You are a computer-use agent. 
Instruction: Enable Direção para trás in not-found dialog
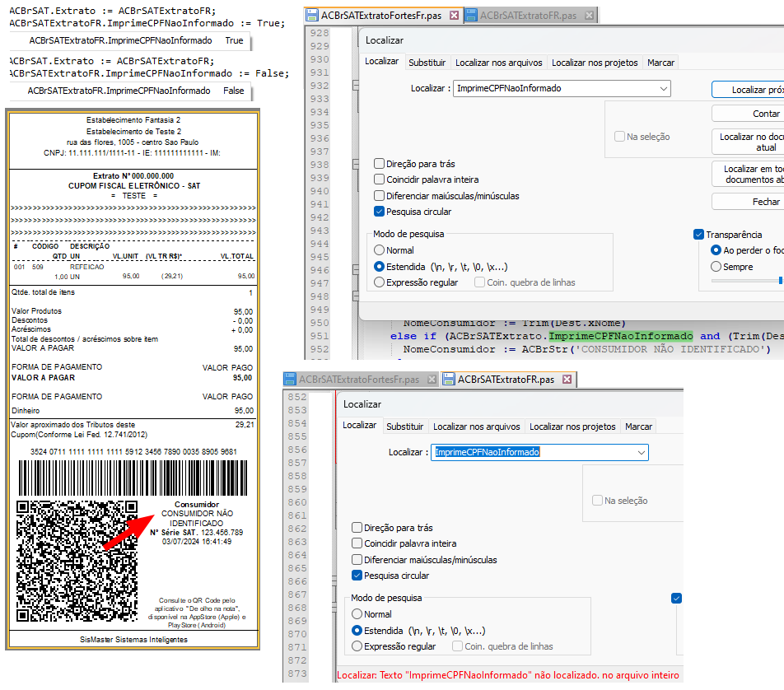point(357,528)
